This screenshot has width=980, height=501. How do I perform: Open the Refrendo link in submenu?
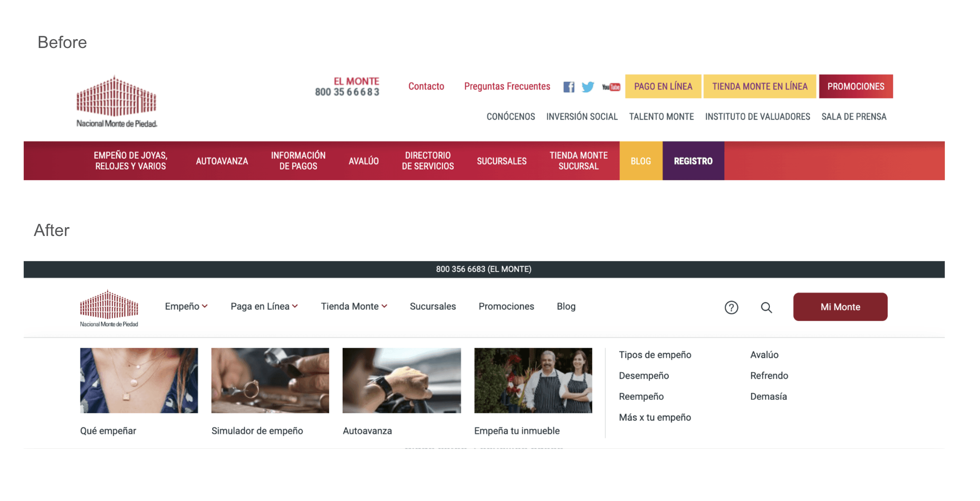(x=769, y=376)
